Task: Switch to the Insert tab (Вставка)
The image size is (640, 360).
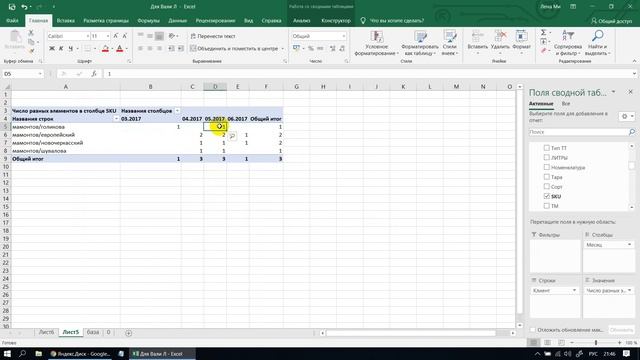Action: [x=65, y=20]
